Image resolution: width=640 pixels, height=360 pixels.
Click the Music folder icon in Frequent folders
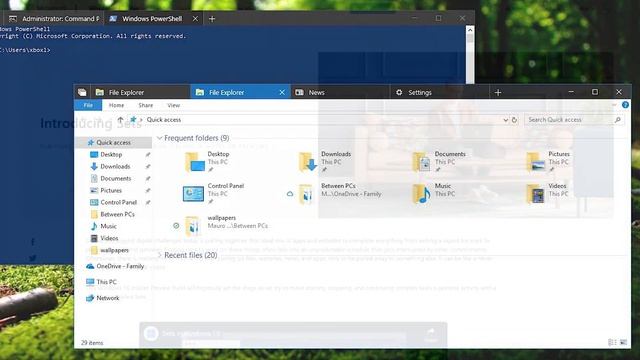pos(421,193)
